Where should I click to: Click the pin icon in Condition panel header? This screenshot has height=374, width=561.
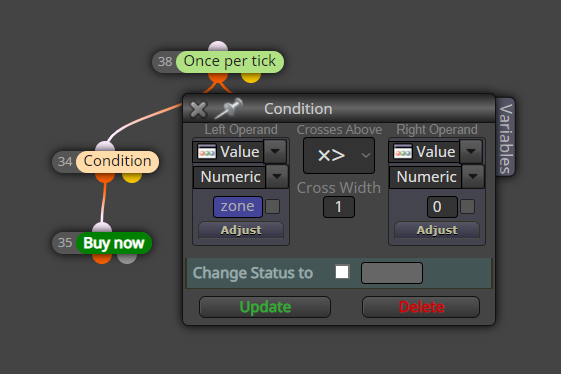click(229, 108)
